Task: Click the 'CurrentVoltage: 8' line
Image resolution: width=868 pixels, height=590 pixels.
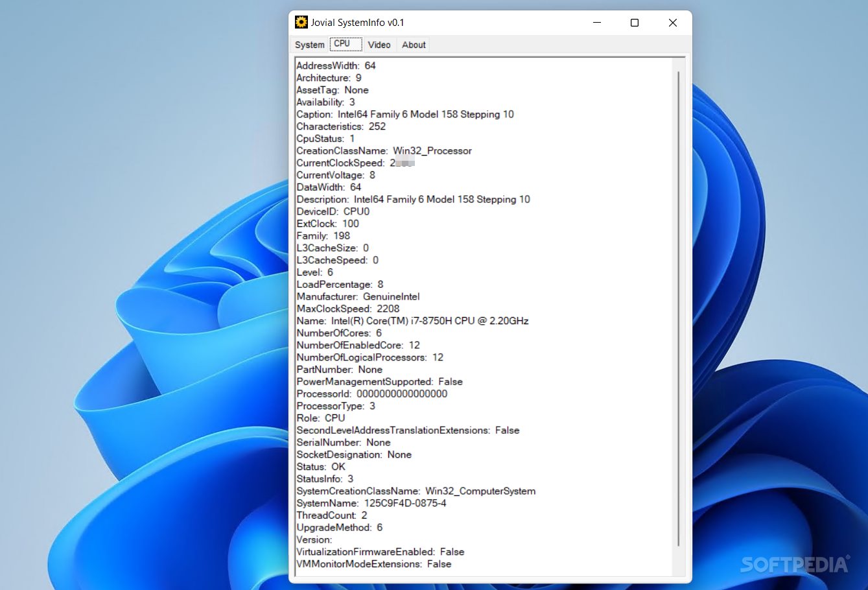Action: (336, 175)
